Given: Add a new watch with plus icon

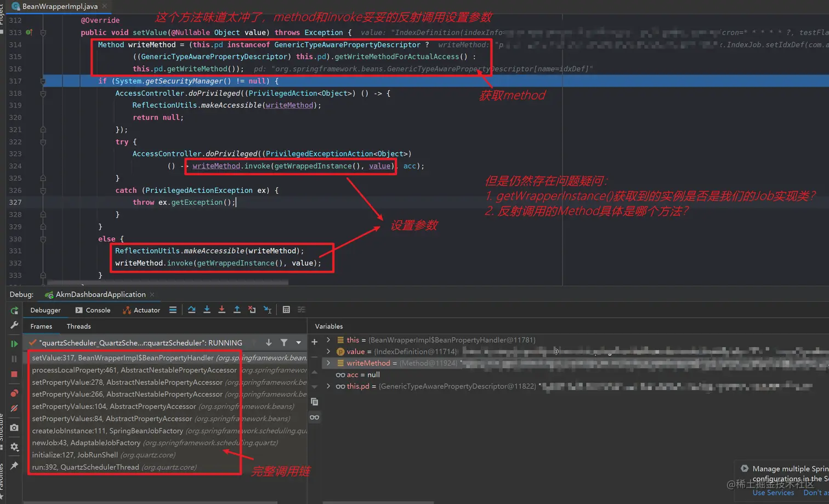Looking at the screenshot, I should click(x=315, y=342).
